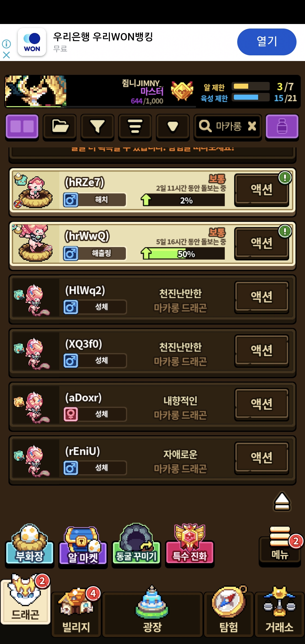Open the 부화장 hatchery icon

pyautogui.click(x=30, y=545)
